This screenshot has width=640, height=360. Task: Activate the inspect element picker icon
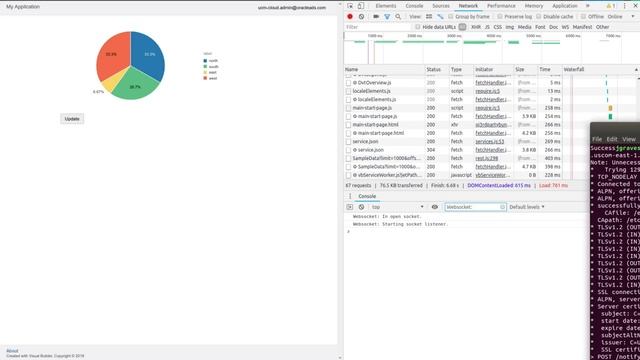350,6
